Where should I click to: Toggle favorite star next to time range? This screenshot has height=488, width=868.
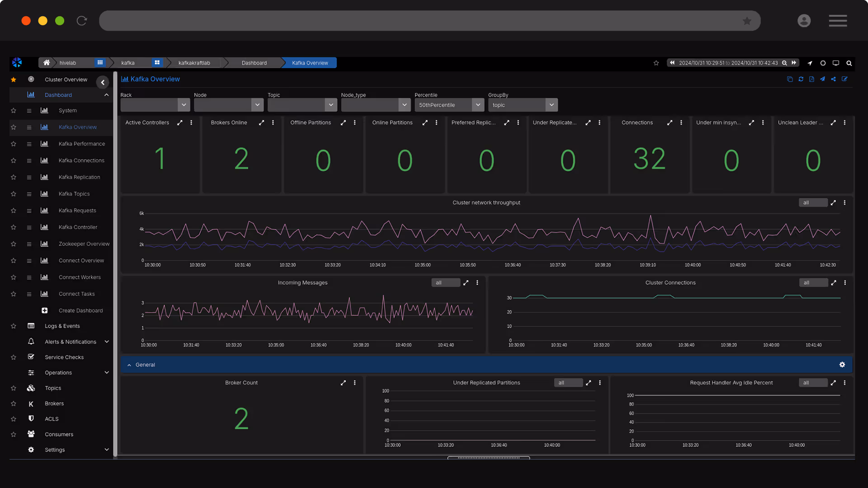pos(656,63)
